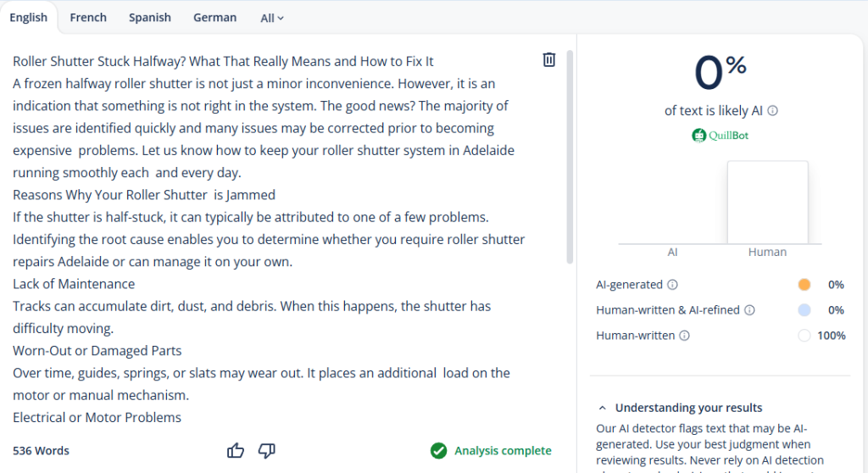Click info icon next to Human-written
Image resolution: width=868 pixels, height=473 pixels.
[685, 336]
